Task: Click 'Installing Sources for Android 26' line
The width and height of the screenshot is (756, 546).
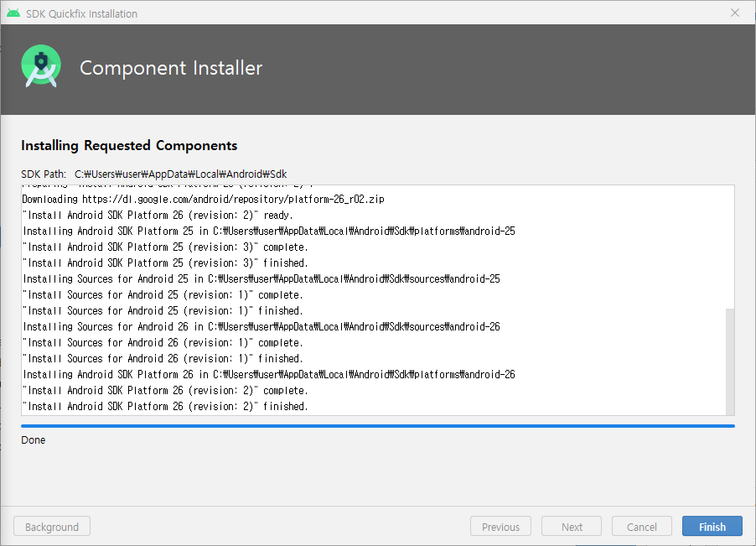Action: point(261,326)
